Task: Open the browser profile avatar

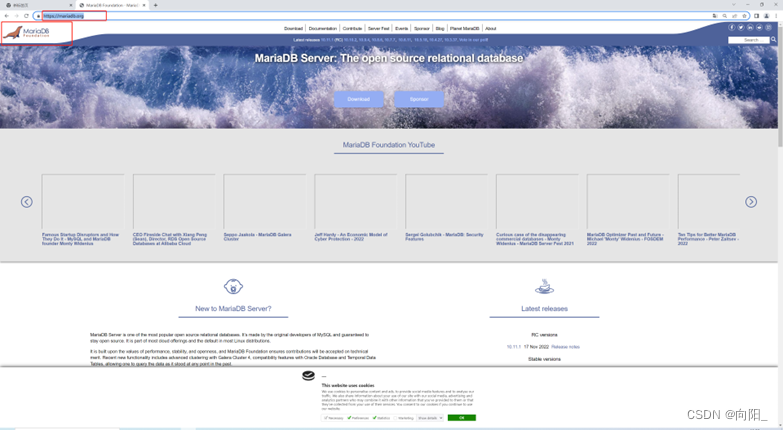Action: click(767, 16)
